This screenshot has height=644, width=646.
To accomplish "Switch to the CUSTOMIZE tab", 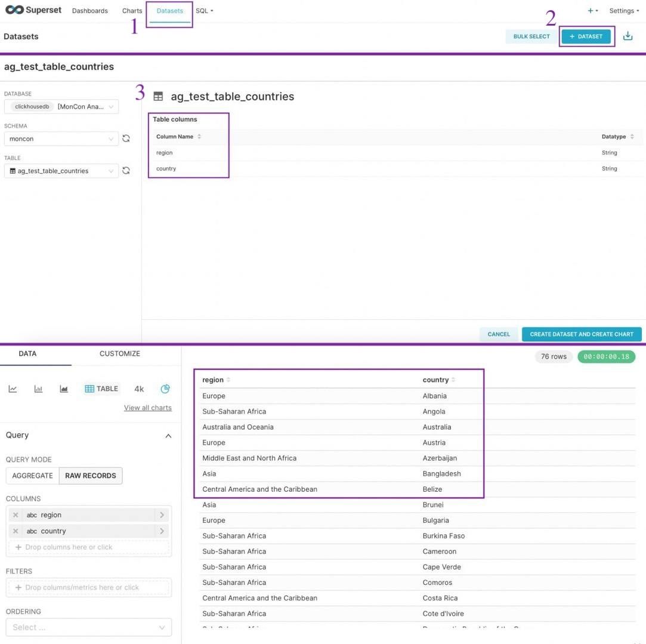I will [x=120, y=354].
